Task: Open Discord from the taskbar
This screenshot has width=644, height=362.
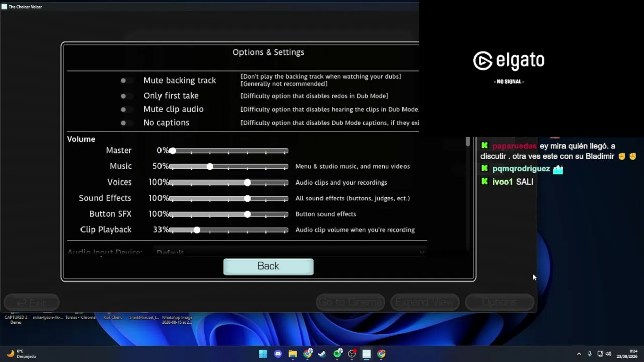Action: [278, 354]
